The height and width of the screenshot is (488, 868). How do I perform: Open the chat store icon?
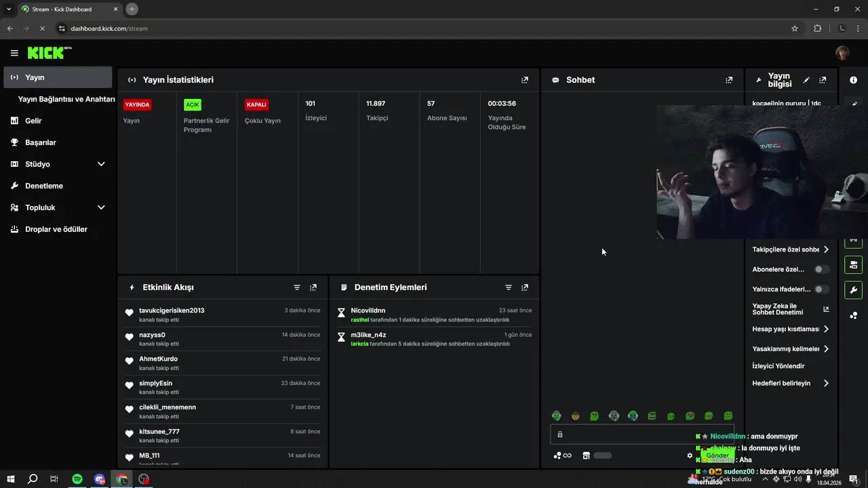click(x=586, y=455)
